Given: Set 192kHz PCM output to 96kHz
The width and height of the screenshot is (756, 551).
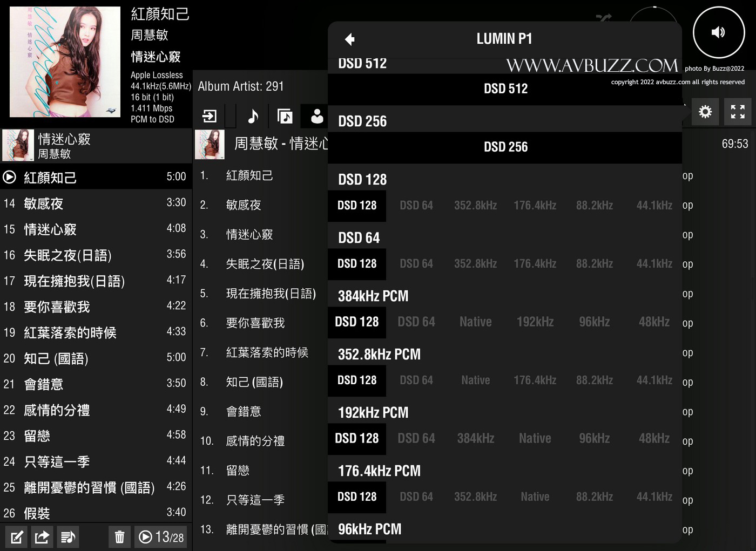Looking at the screenshot, I should 594,439.
